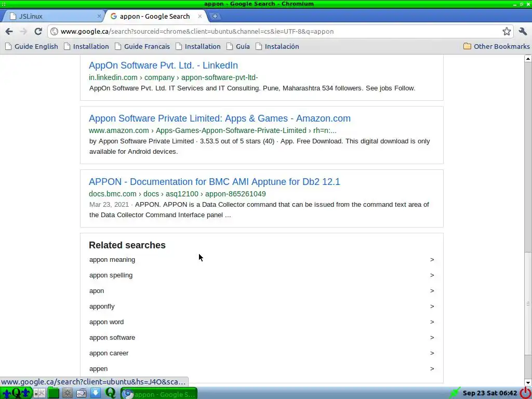
Task: Click the arrow beside 'appen'
Action: (432, 369)
